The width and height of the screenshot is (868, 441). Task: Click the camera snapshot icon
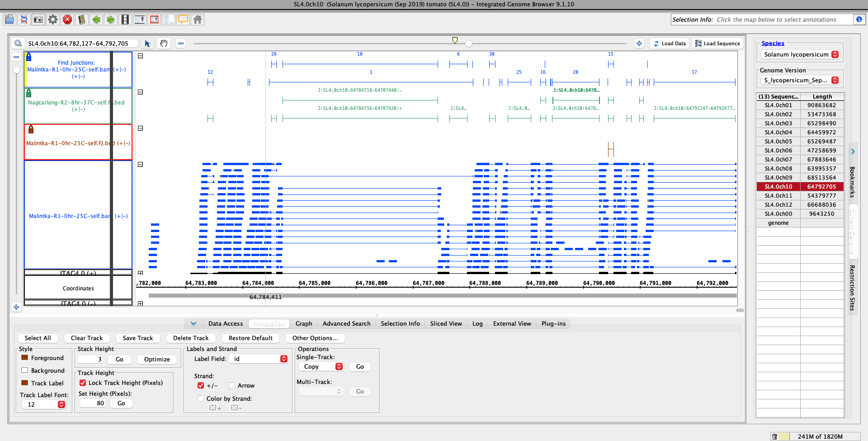point(38,19)
